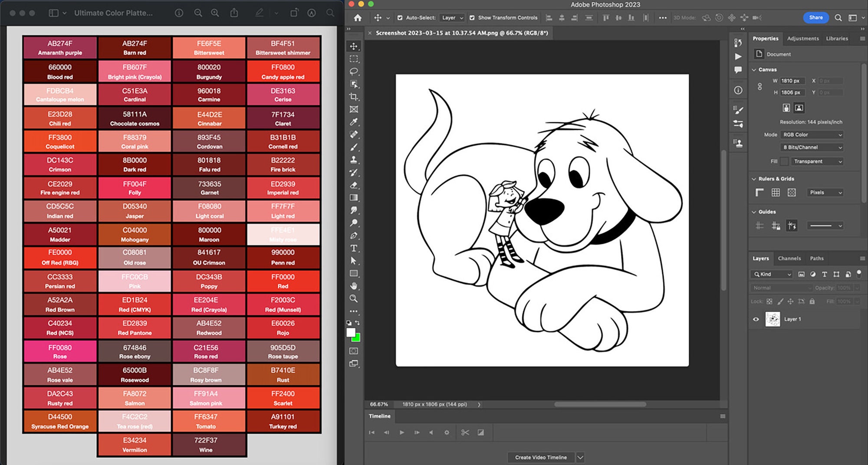Click the Share button
Screen dimensions: 868x465
(x=816, y=17)
